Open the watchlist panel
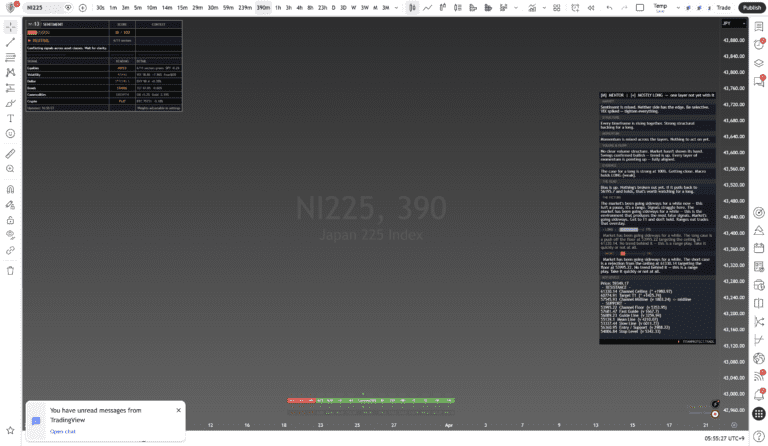 coord(759,27)
